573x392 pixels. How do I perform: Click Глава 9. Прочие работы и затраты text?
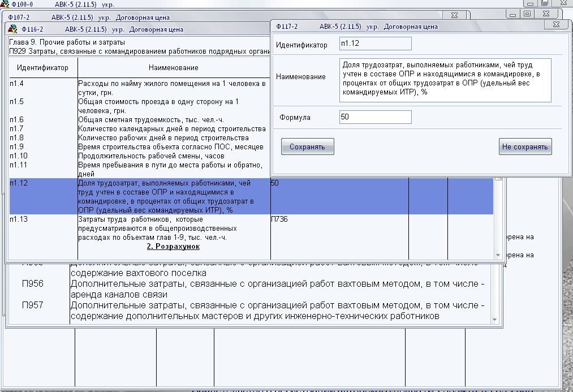tap(67, 42)
